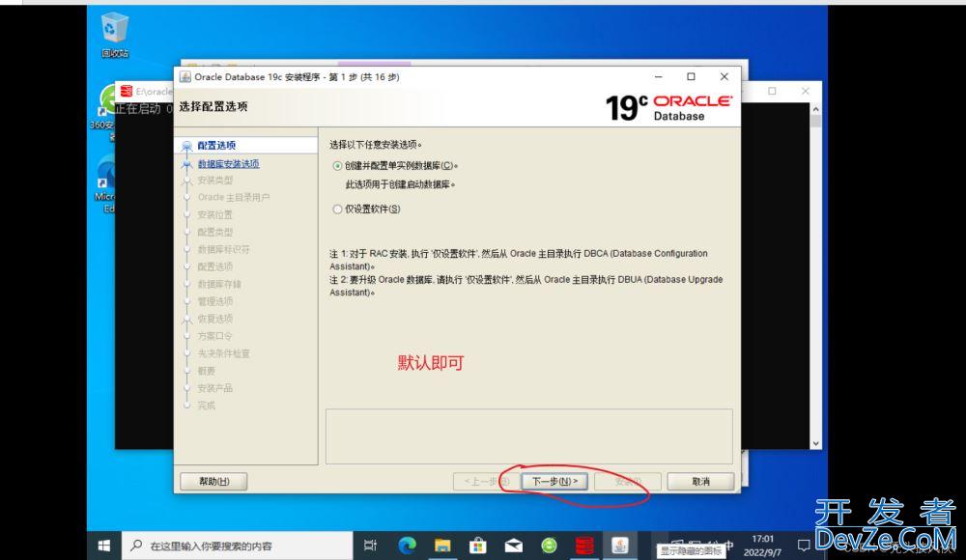Image resolution: width=966 pixels, height=560 pixels.
Task: Click 方案口令 step in sidebar
Action: click(x=215, y=336)
